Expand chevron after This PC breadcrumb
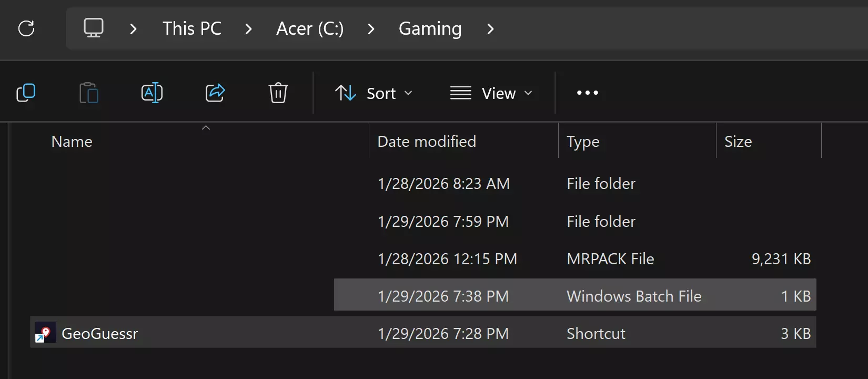Screen dimensions: 868x379 [248, 29]
